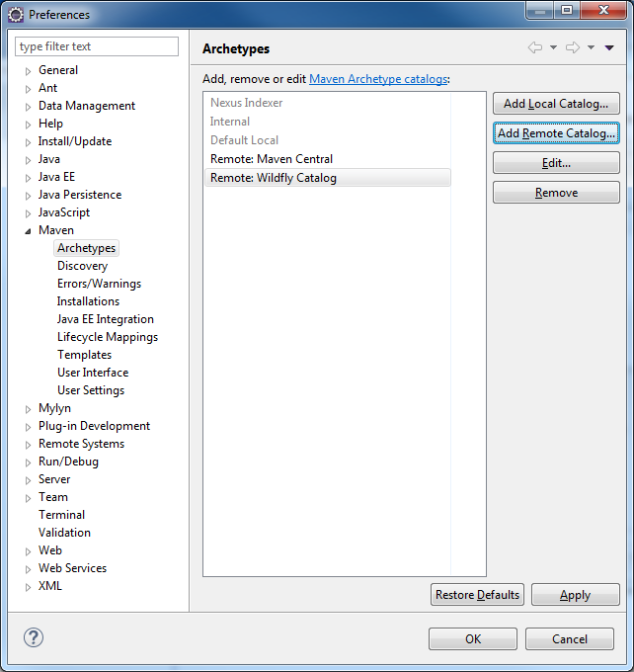Image resolution: width=634 pixels, height=672 pixels.
Task: Click in the type filter text field
Action: pos(97,46)
